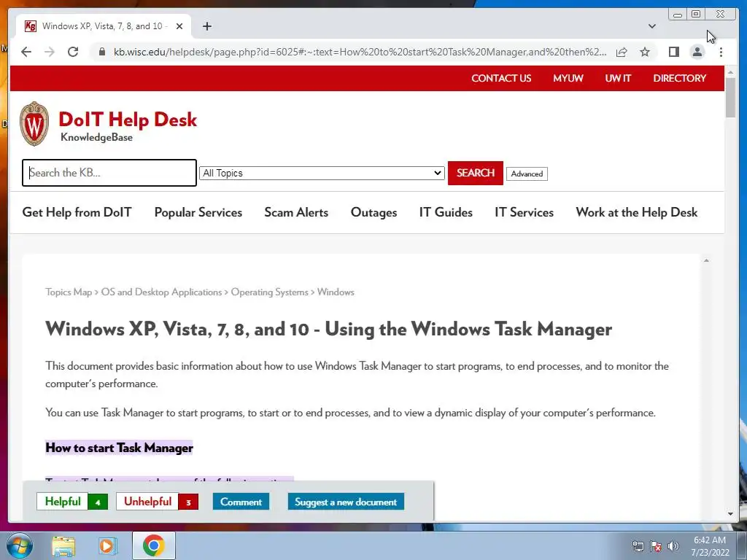The width and height of the screenshot is (747, 560).
Task: Open the DIRECTORY link
Action: (x=679, y=78)
